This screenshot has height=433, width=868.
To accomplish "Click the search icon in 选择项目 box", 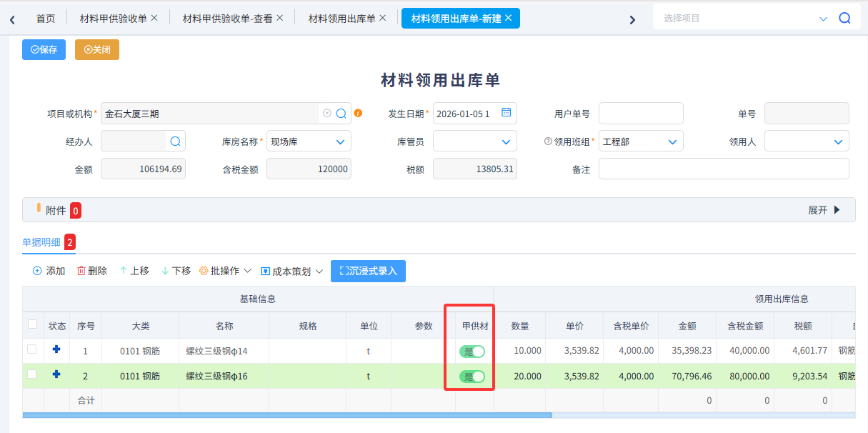I will click(x=845, y=17).
